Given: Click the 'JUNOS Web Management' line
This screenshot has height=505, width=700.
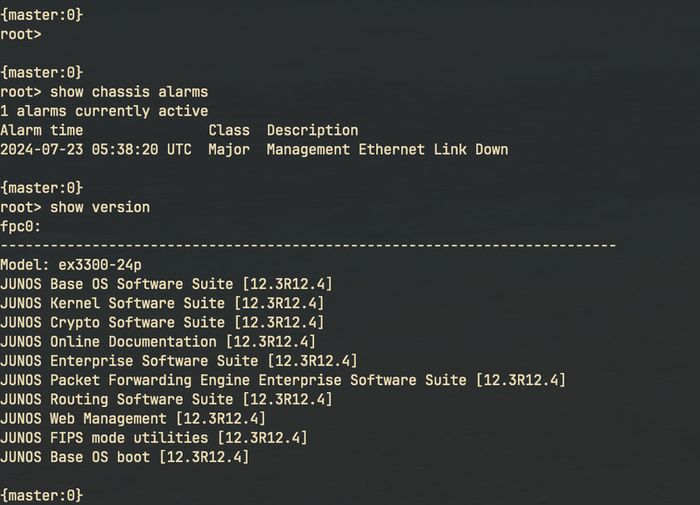Looking at the screenshot, I should (133, 418).
